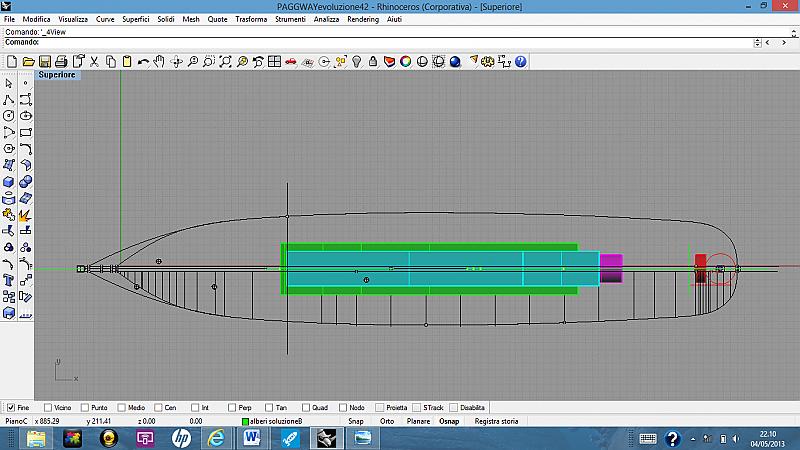The height and width of the screenshot is (450, 800).
Task: Enable the Perp osnap checkbox
Action: [233, 407]
